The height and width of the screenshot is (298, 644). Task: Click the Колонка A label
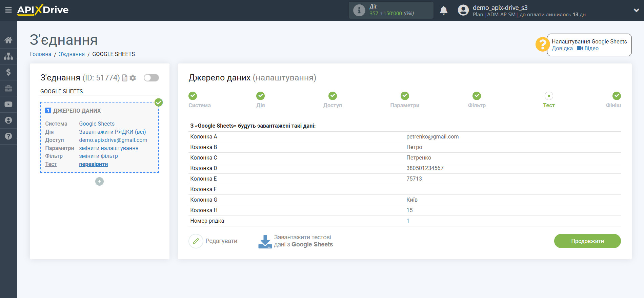(x=204, y=136)
